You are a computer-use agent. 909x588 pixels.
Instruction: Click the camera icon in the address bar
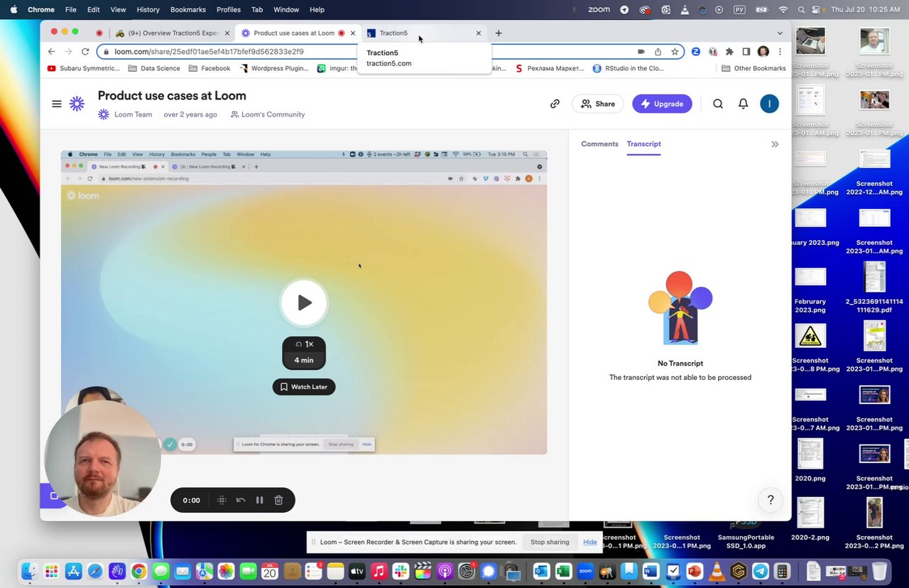click(x=641, y=52)
